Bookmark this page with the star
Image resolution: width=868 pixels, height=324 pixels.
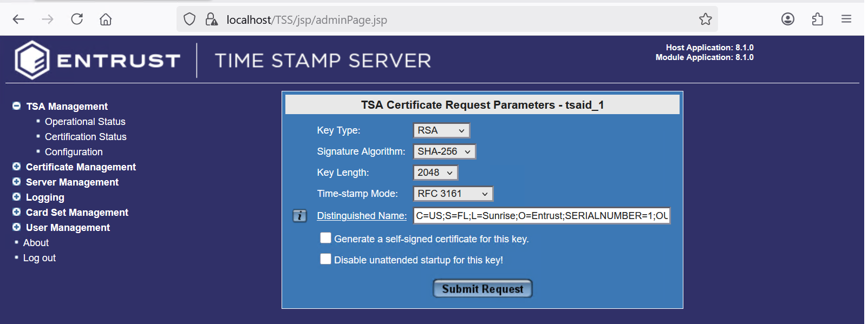(706, 19)
